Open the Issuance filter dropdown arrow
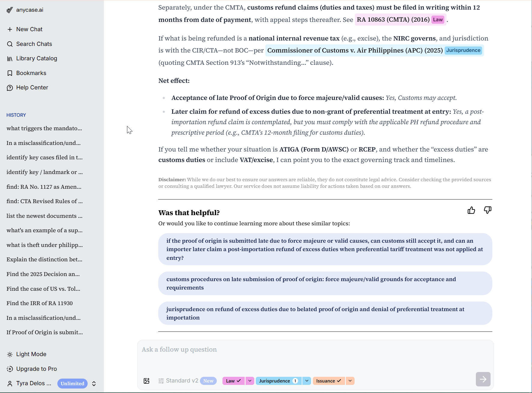This screenshot has height=393, width=532. pyautogui.click(x=350, y=381)
